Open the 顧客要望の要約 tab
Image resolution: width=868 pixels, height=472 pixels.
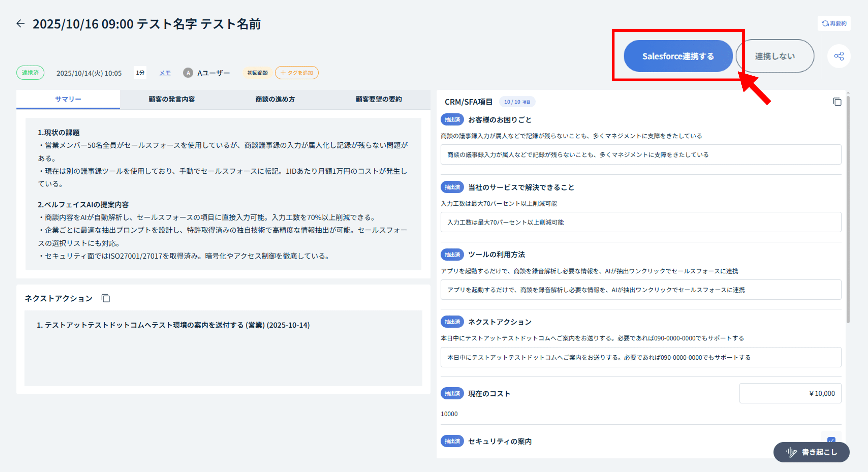pos(378,99)
